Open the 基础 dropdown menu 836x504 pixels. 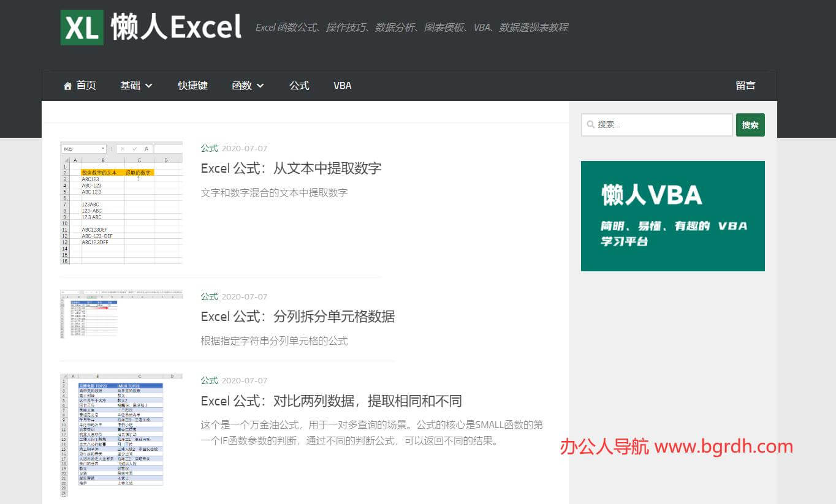point(131,86)
